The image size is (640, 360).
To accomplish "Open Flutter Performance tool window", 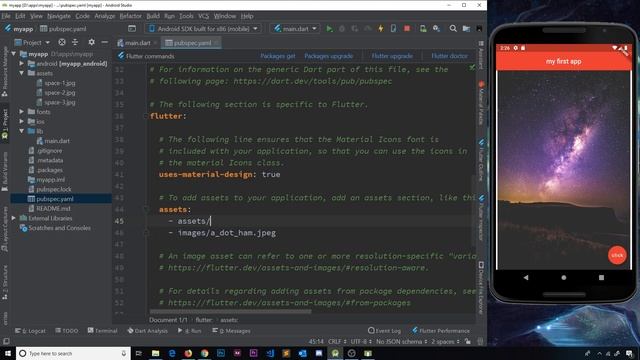I will click(x=440, y=331).
